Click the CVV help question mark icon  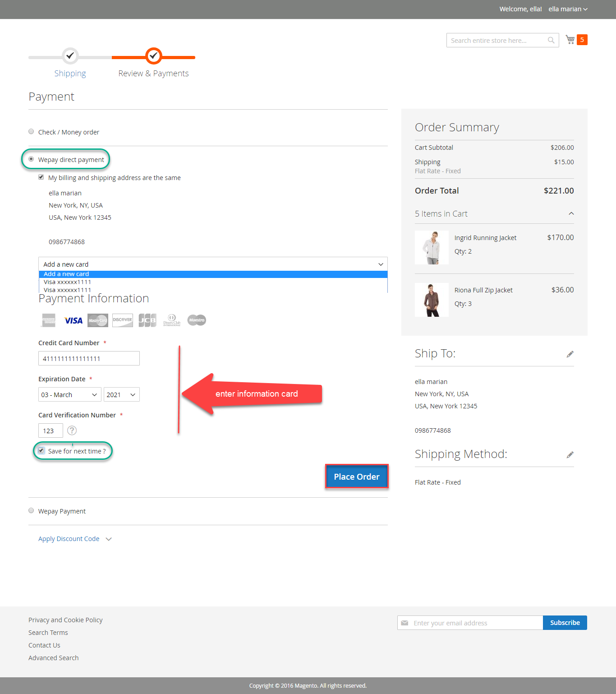(72, 430)
